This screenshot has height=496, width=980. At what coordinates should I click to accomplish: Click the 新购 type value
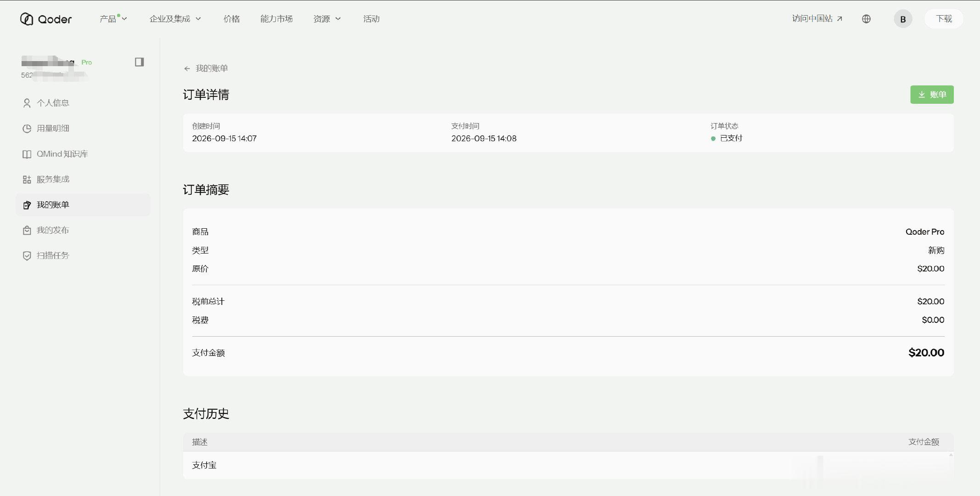936,250
